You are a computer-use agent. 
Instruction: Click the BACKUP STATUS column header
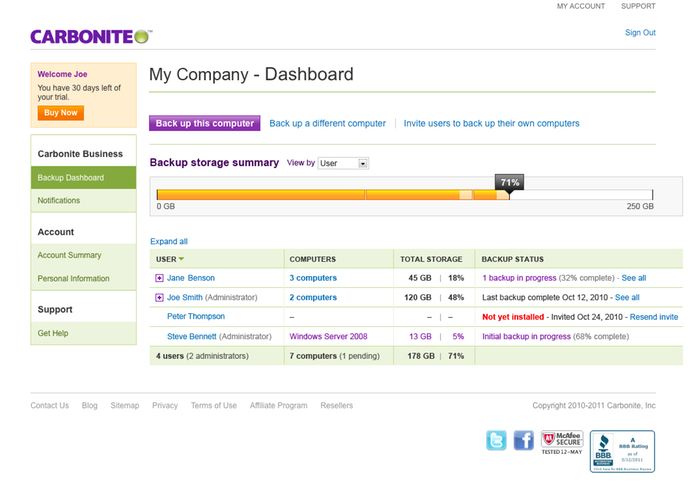(x=512, y=259)
